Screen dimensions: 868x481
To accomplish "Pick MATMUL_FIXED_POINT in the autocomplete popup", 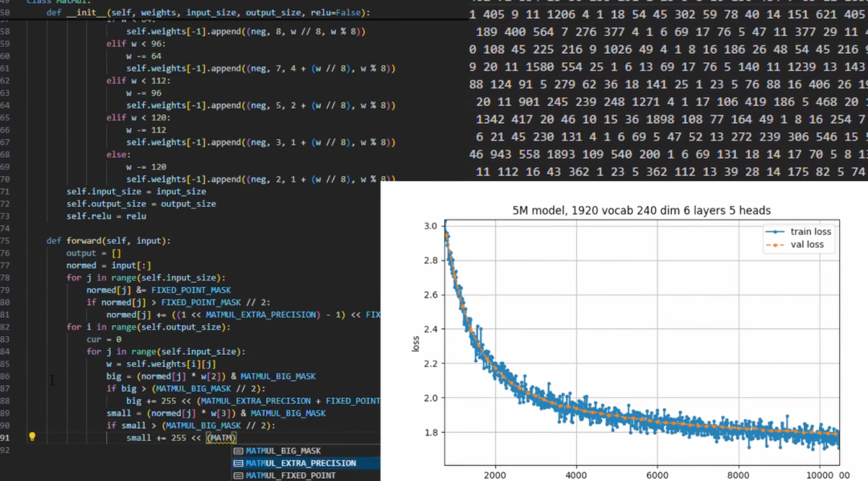I will pos(290,475).
